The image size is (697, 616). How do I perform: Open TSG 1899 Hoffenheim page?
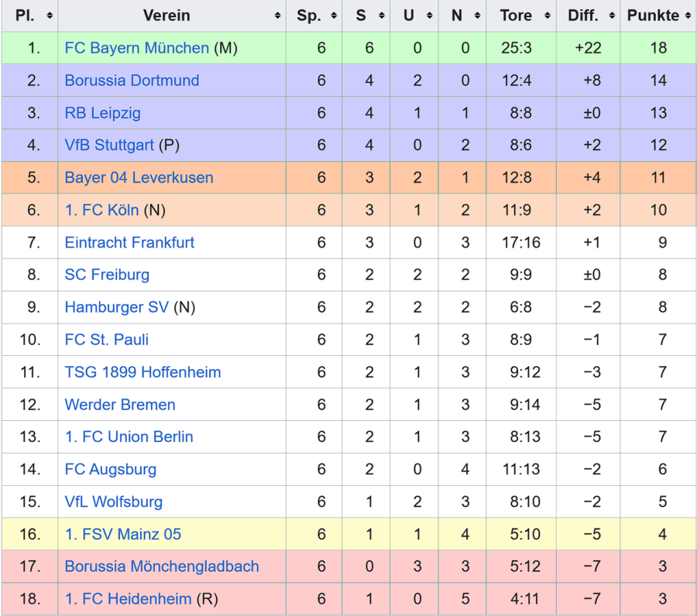(142, 372)
